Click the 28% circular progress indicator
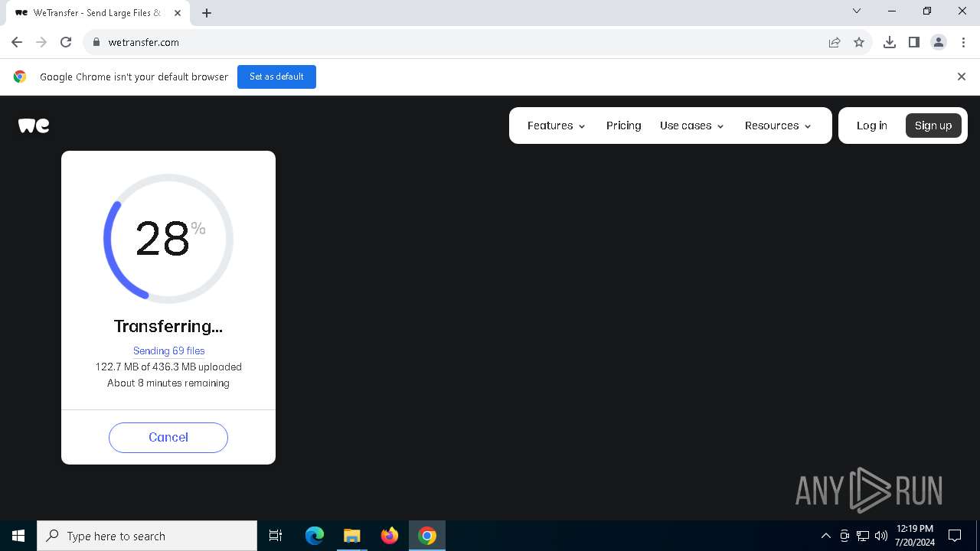 (x=168, y=239)
